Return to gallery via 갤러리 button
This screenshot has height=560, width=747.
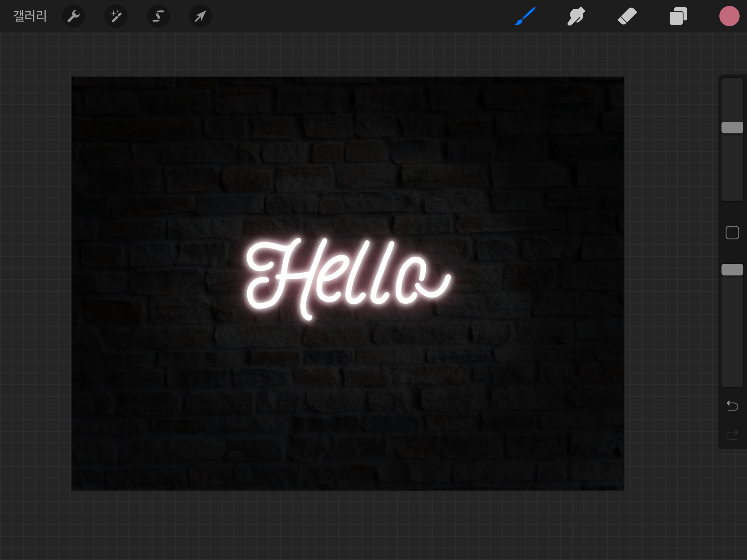click(x=30, y=16)
